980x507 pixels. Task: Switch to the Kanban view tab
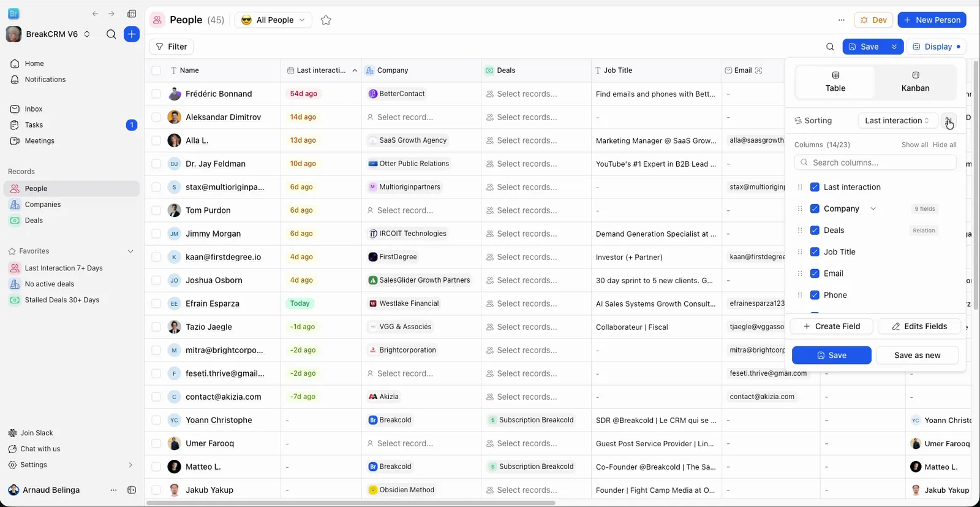pos(916,82)
